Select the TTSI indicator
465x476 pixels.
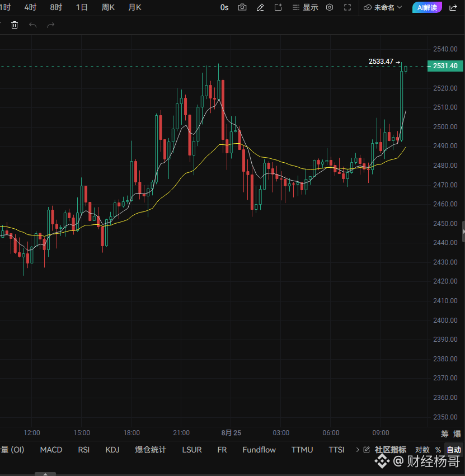click(336, 450)
